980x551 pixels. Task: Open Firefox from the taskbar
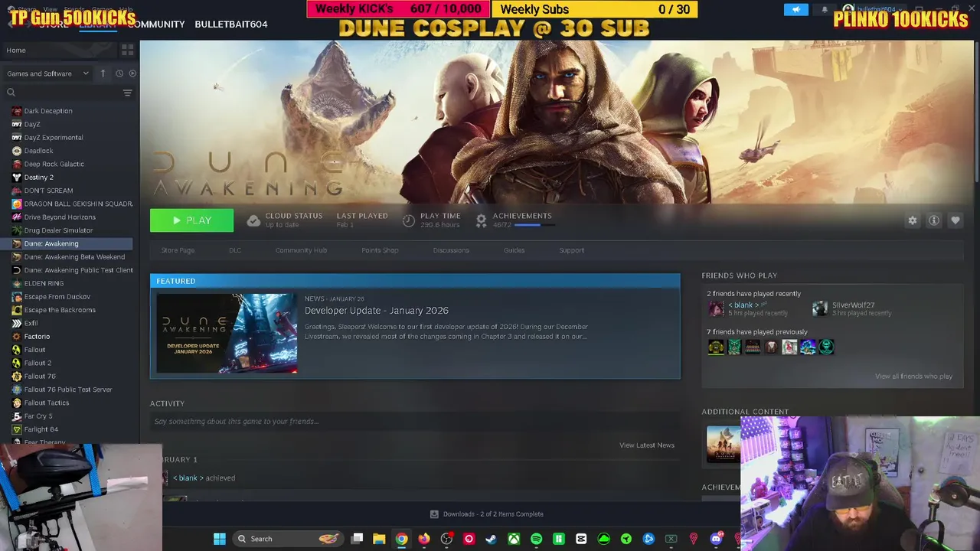tap(424, 539)
